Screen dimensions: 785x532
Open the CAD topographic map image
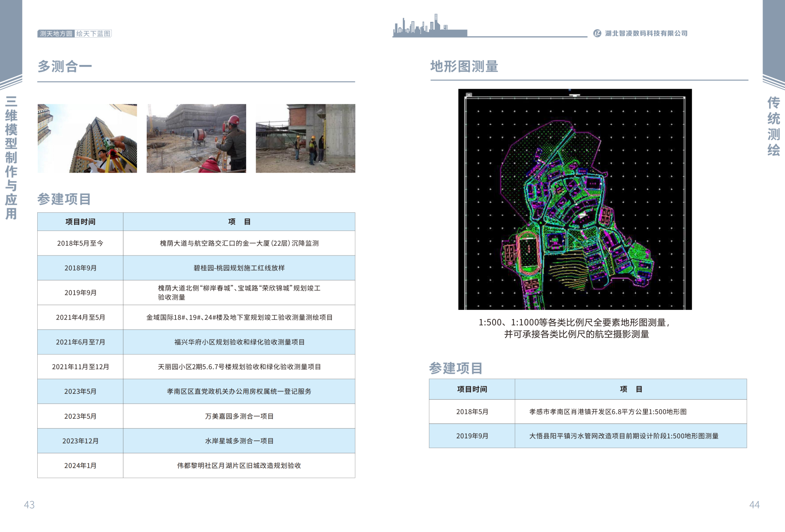tap(575, 199)
